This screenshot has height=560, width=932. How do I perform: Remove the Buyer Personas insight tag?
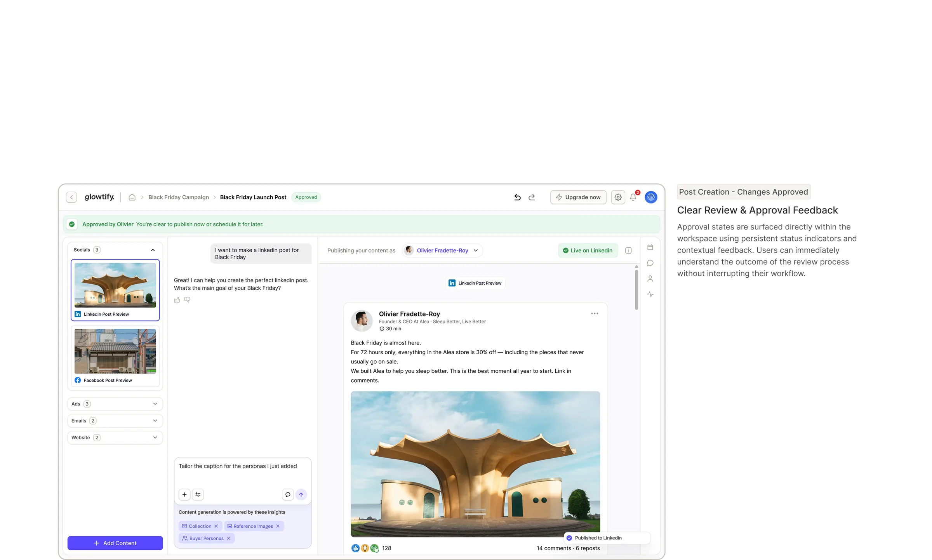point(229,538)
